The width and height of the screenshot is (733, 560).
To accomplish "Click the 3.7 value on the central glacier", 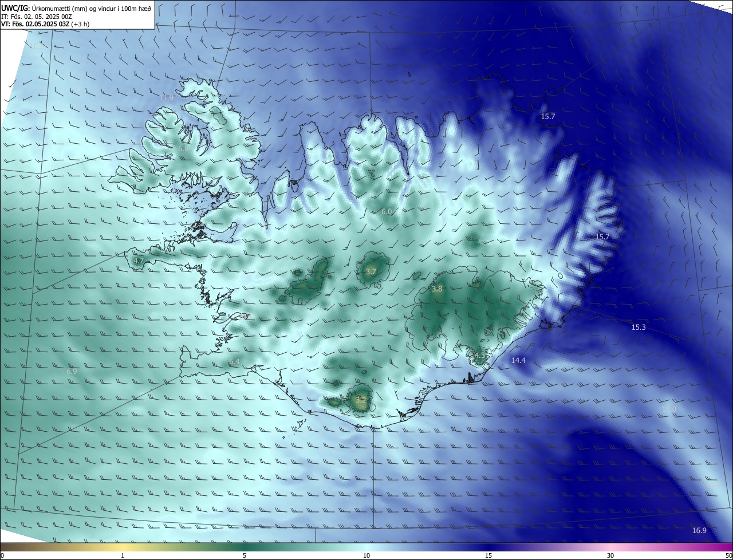I will tap(371, 271).
